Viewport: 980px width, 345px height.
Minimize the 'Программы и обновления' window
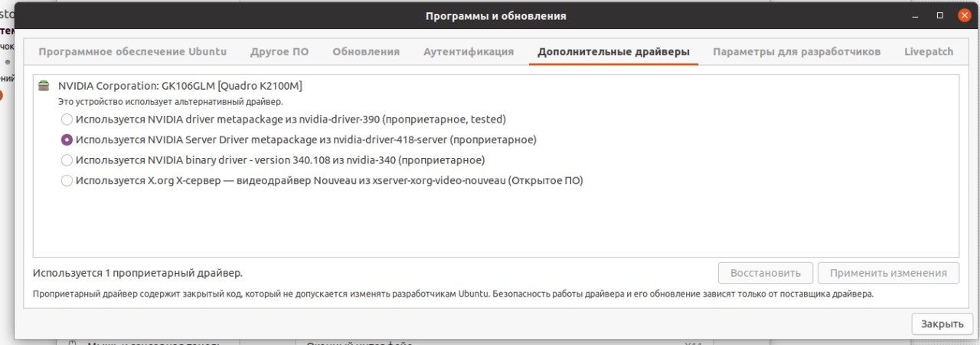[x=915, y=15]
